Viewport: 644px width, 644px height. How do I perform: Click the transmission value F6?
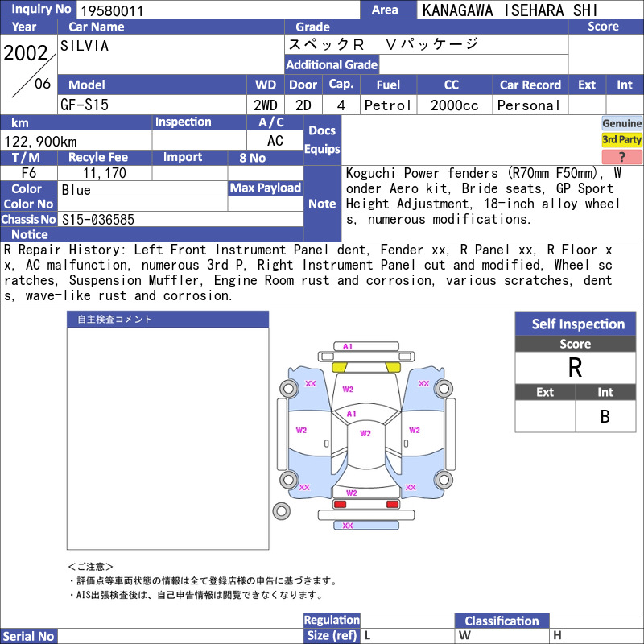tap(29, 173)
